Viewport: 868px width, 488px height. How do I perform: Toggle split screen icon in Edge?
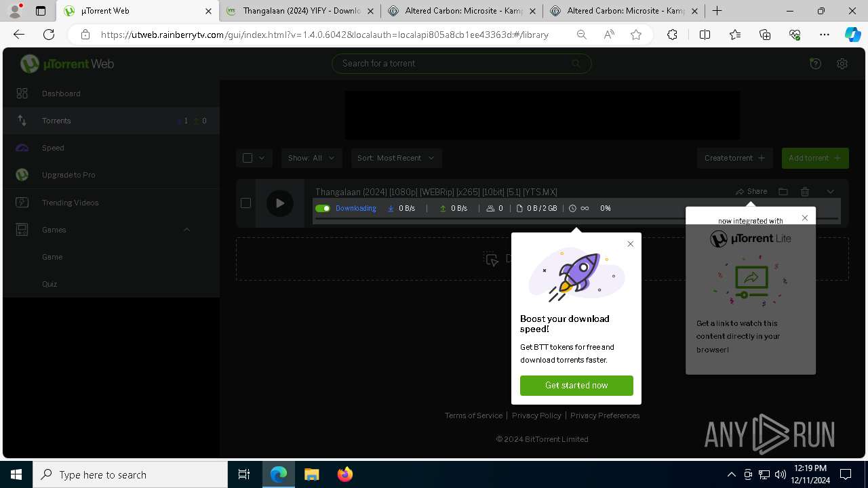click(x=705, y=35)
